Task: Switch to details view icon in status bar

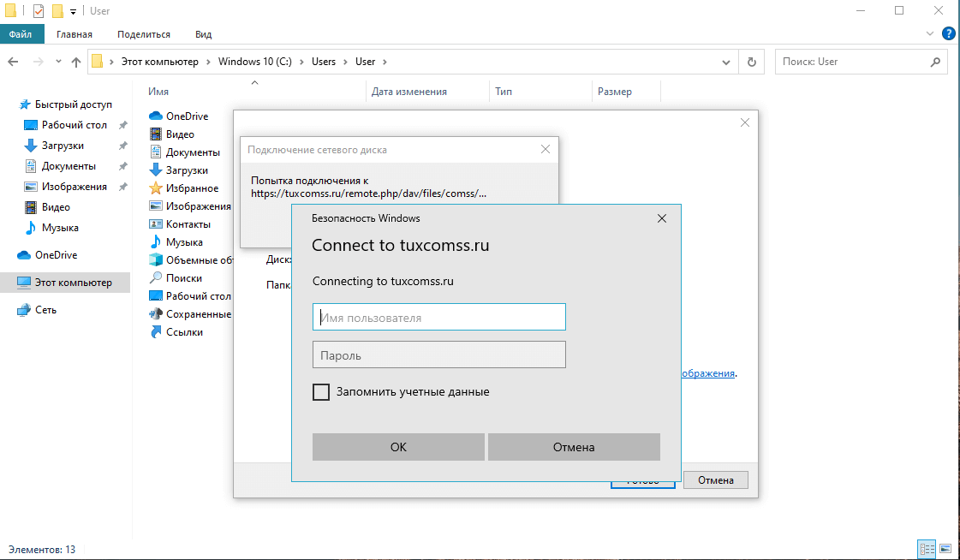Action: 927,549
